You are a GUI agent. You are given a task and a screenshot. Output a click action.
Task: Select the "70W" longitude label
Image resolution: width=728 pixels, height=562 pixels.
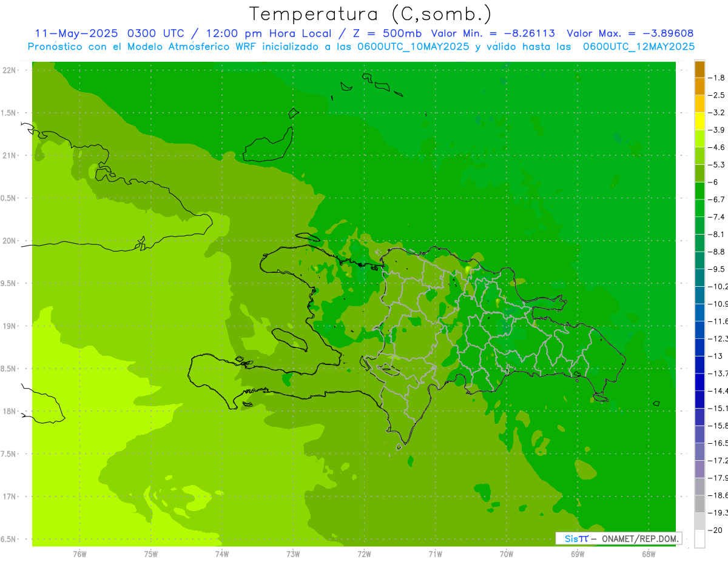click(x=507, y=554)
